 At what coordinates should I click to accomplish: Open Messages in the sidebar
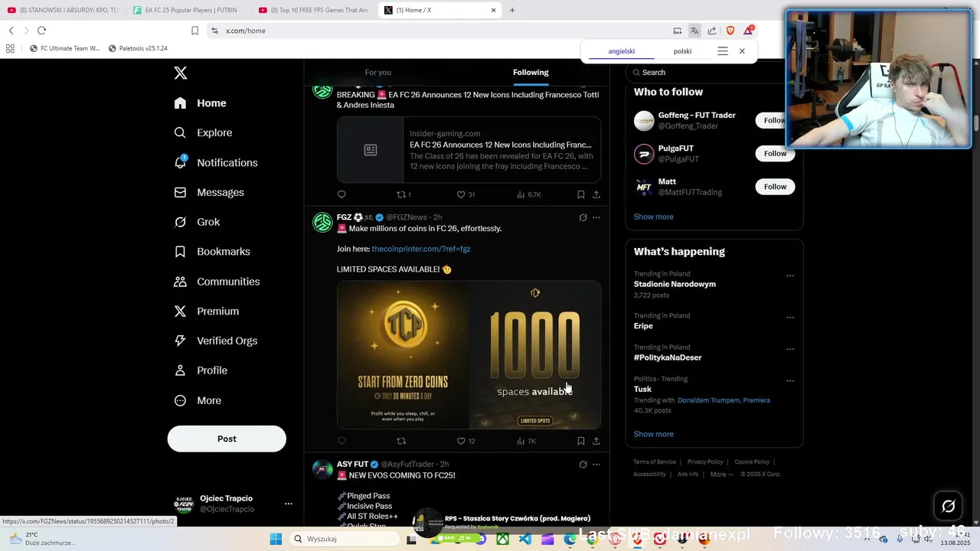208,192
